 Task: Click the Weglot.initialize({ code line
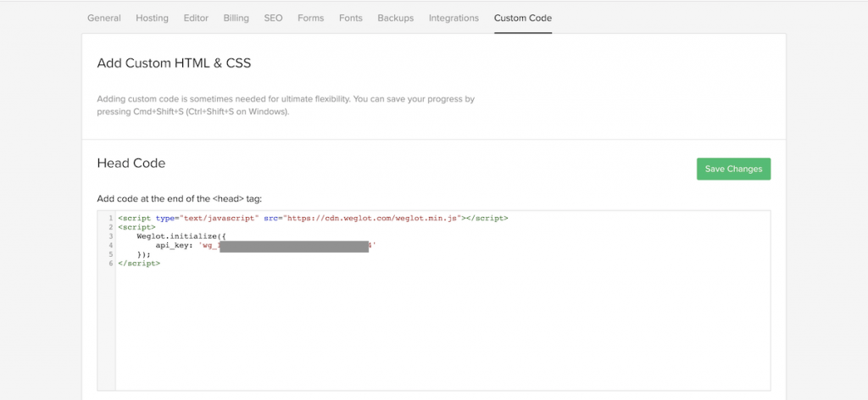(181, 236)
